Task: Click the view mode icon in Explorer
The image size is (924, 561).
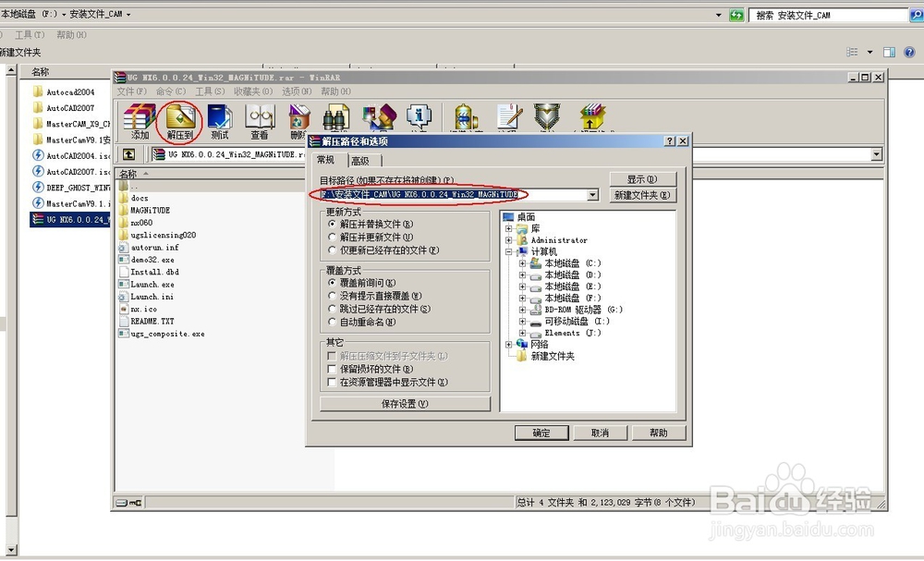Action: (x=852, y=53)
